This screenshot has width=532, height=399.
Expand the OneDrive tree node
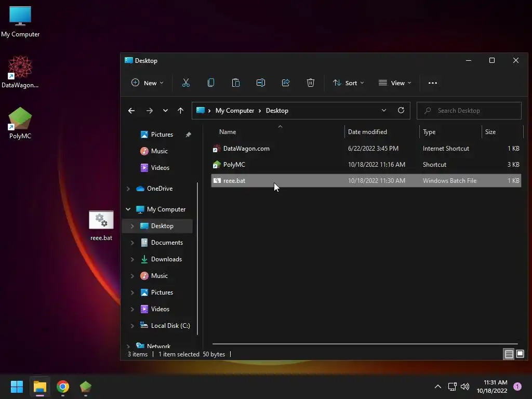128,189
